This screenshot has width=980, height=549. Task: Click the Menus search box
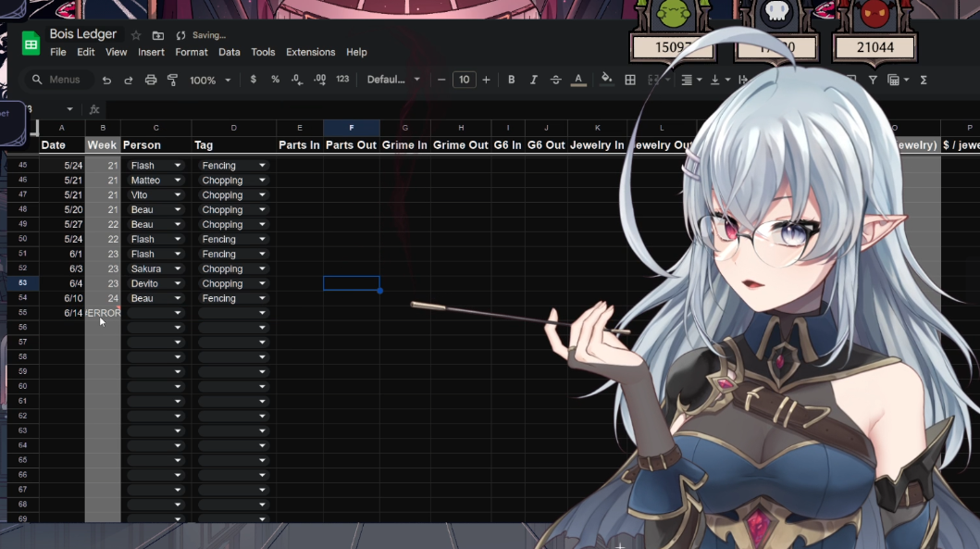point(57,80)
